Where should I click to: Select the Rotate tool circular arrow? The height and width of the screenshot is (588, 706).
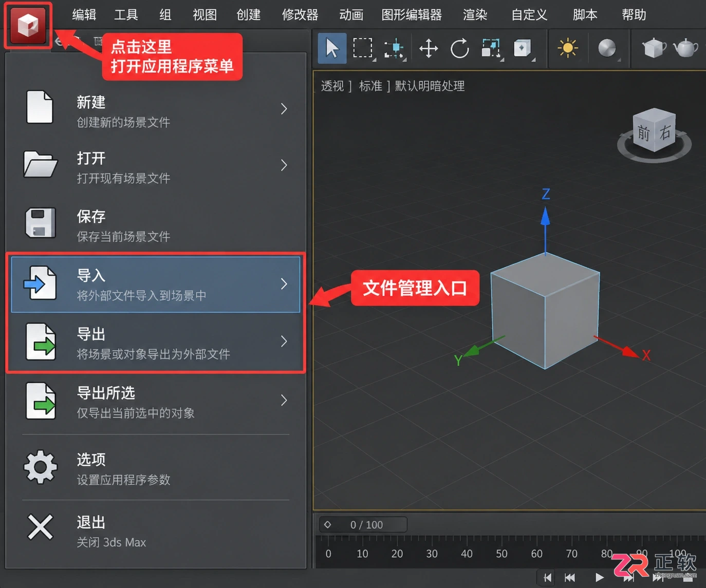coord(460,49)
